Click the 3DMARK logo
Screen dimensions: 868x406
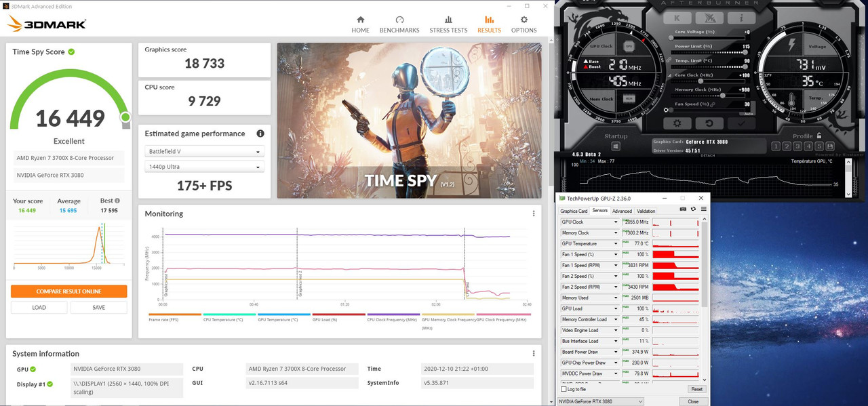(46, 24)
